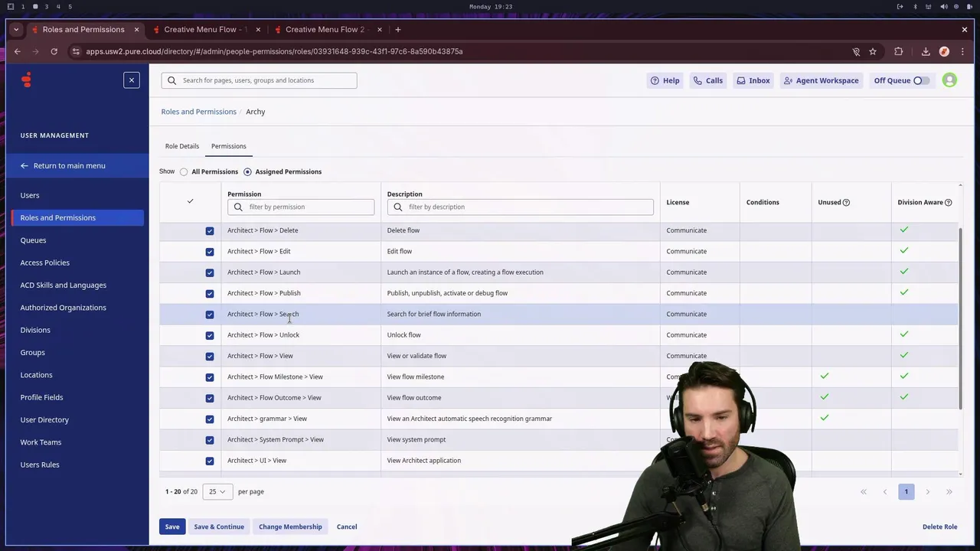Click the Genesys logo icon in sidebar
Screen dimensions: 980x551
tap(27, 80)
